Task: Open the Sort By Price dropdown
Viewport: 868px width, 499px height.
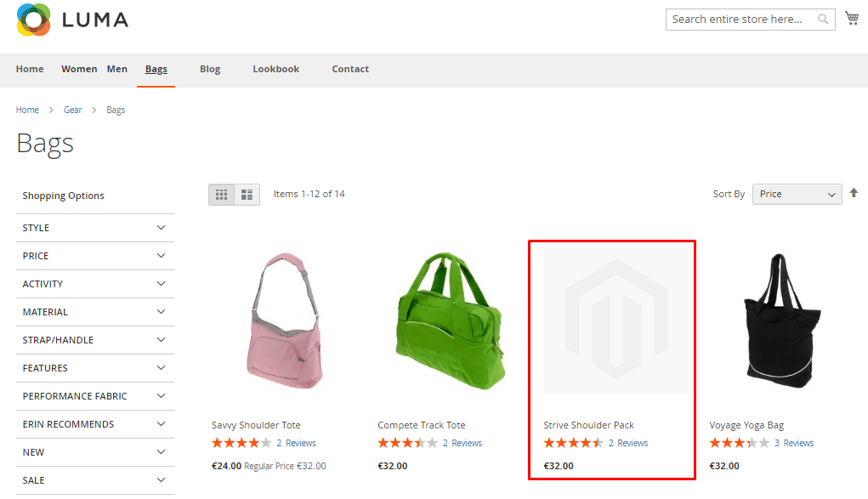Action: (797, 195)
